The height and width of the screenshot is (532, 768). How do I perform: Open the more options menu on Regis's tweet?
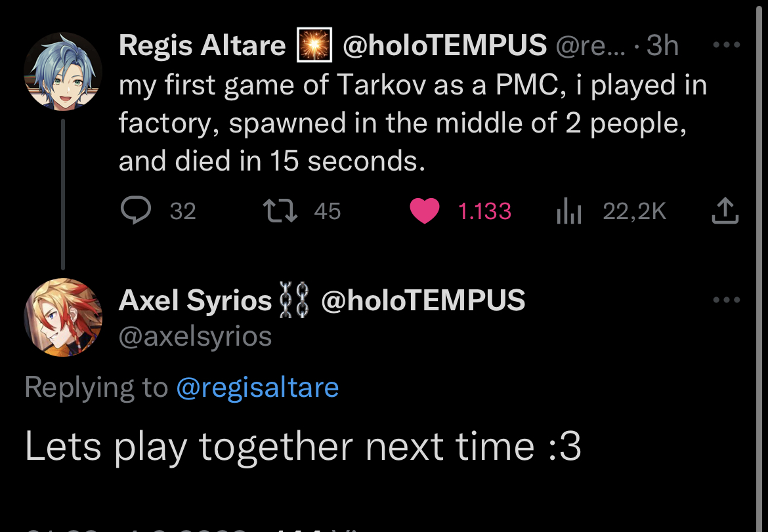[x=726, y=45]
